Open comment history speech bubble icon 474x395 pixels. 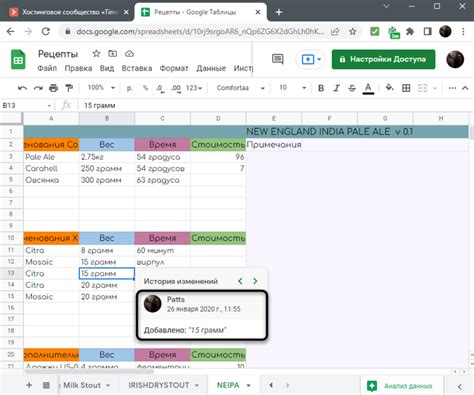click(x=278, y=59)
